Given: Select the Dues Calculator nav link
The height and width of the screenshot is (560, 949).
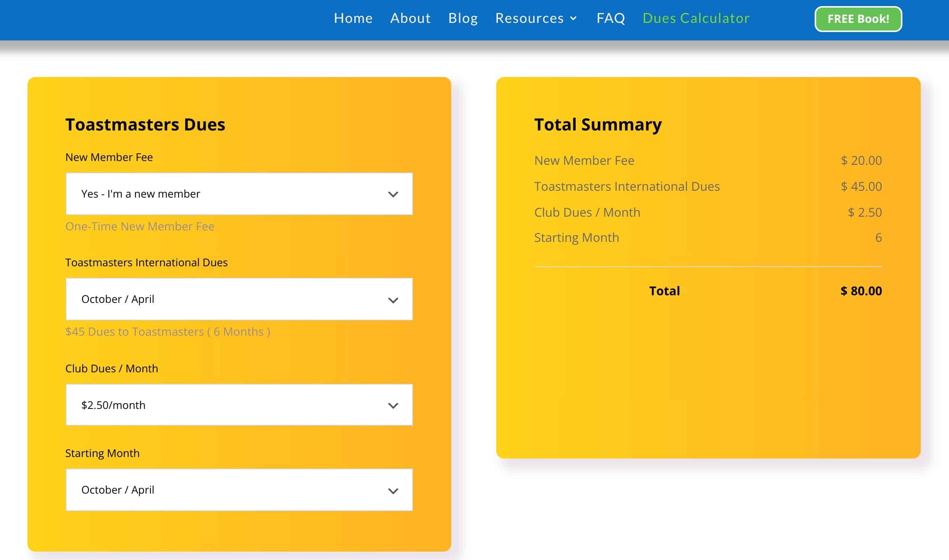Looking at the screenshot, I should 696,18.
